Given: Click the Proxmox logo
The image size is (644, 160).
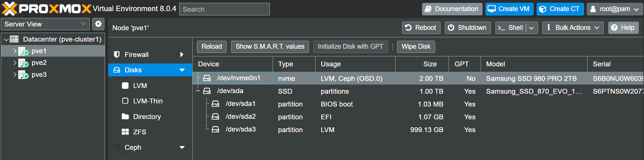Looking at the screenshot, I should pos(46,9).
